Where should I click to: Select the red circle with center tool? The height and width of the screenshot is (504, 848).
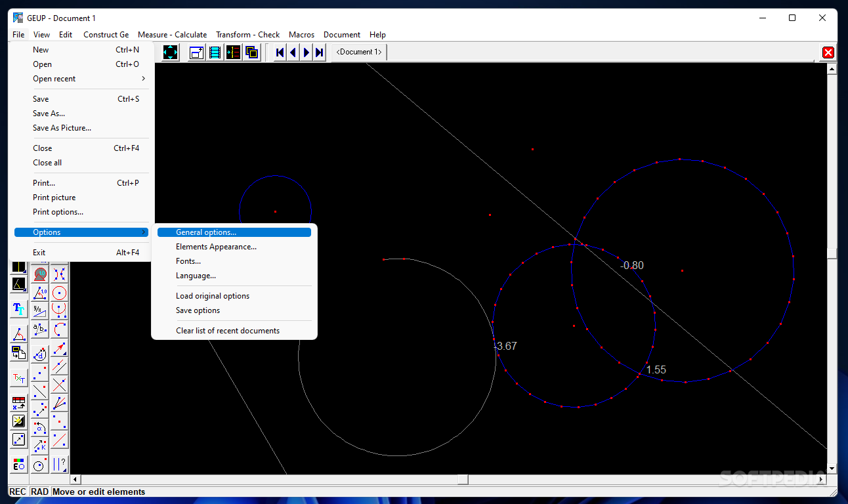tap(60, 293)
